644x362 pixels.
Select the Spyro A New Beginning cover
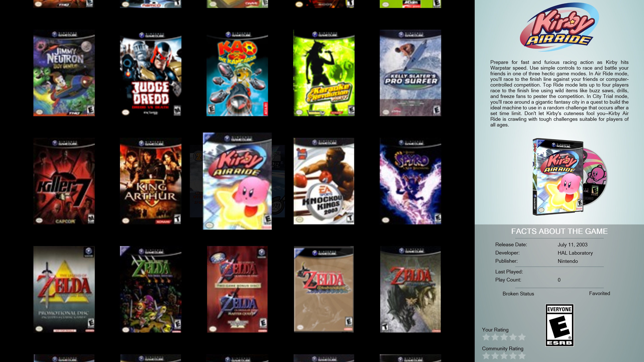[x=410, y=181]
